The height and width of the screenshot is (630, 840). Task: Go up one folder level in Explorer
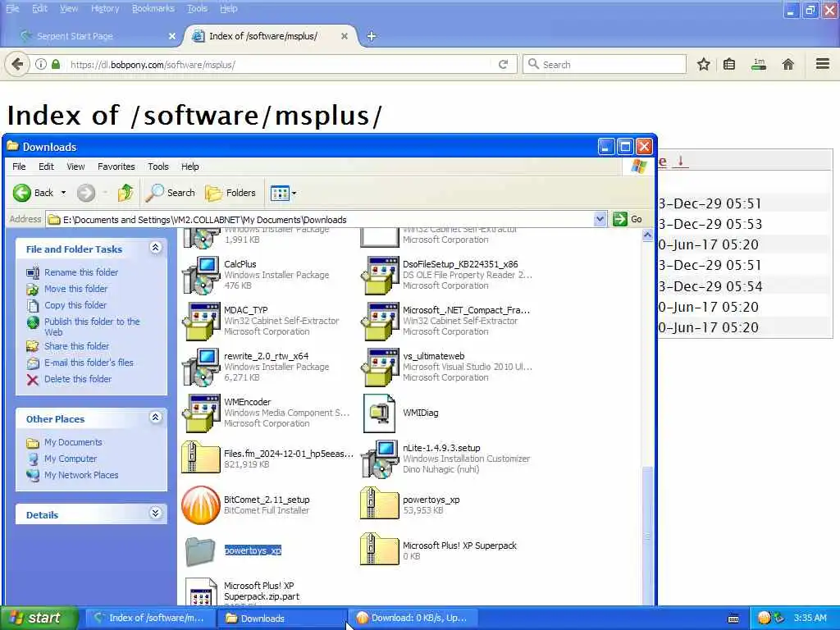click(126, 192)
